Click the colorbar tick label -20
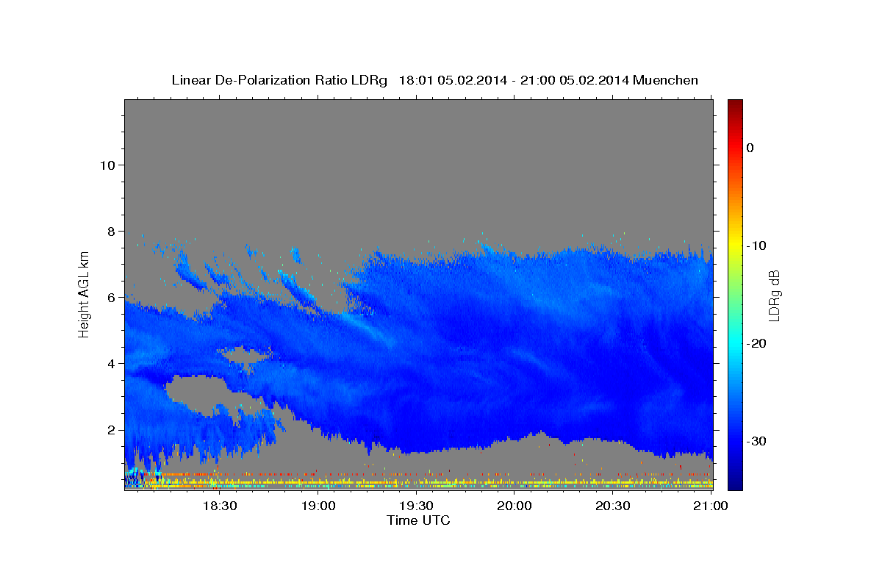The height and width of the screenshot is (588, 882). pyautogui.click(x=757, y=343)
